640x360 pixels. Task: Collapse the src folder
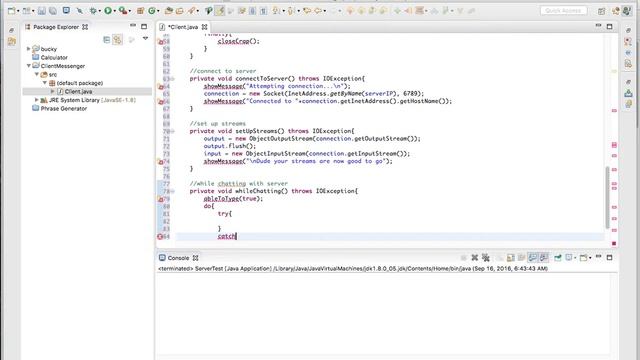point(37,74)
